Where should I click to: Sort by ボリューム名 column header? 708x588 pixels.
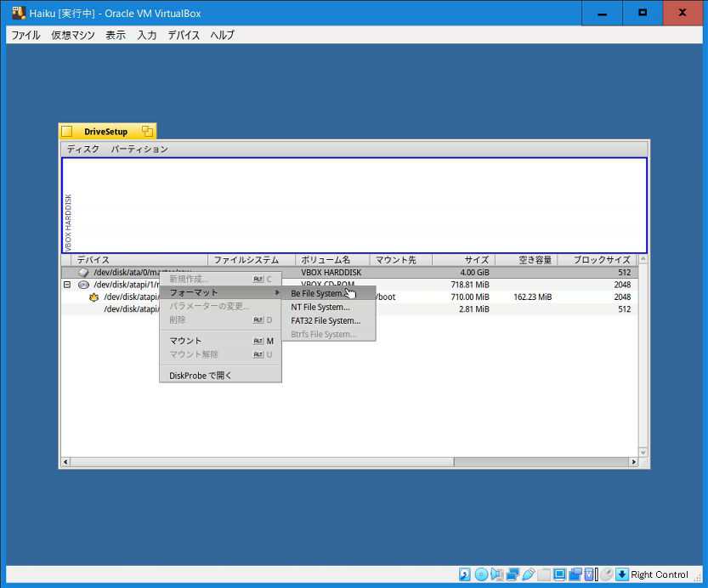click(x=332, y=260)
